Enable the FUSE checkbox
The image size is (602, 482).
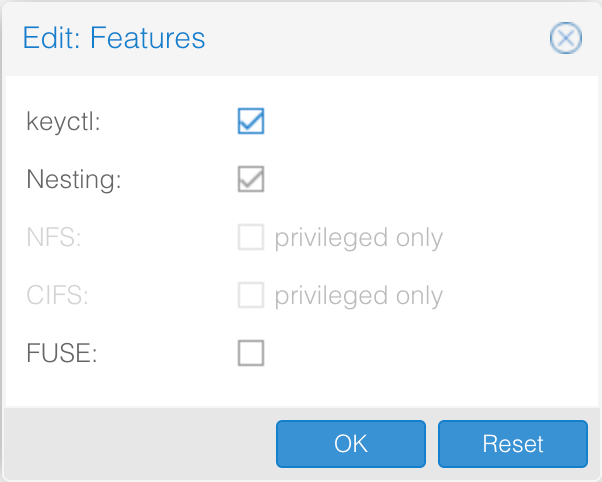251,353
